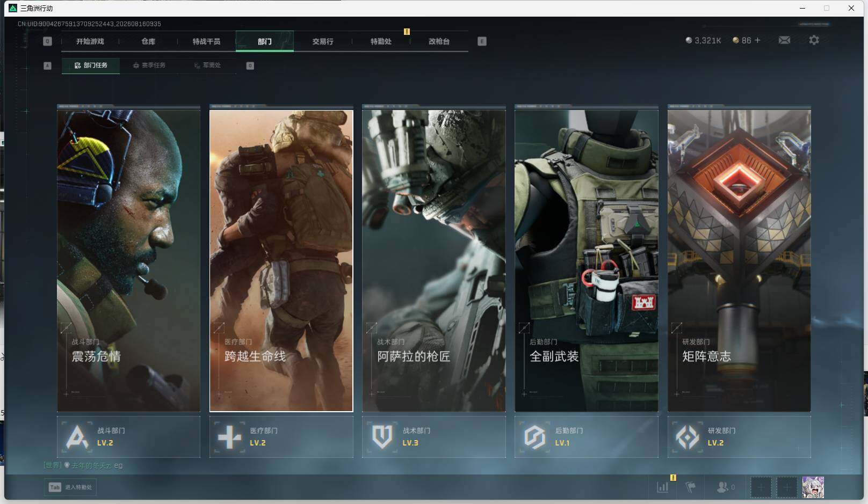Go to the 特战干员 tab
This screenshot has height=504, width=868.
(206, 41)
